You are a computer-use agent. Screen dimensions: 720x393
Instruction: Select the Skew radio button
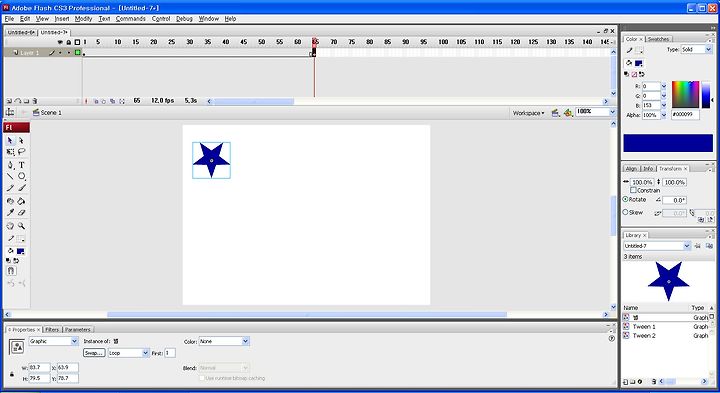[x=625, y=212]
